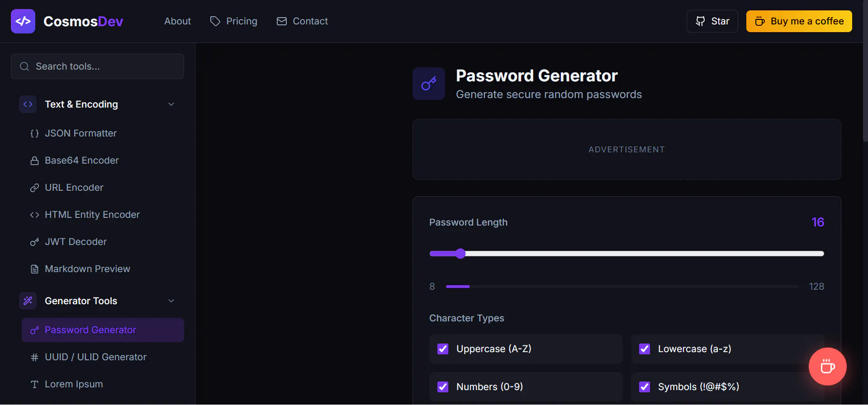Uncheck the Lowercase (a-z) checkbox
868x405 pixels.
tap(645, 349)
